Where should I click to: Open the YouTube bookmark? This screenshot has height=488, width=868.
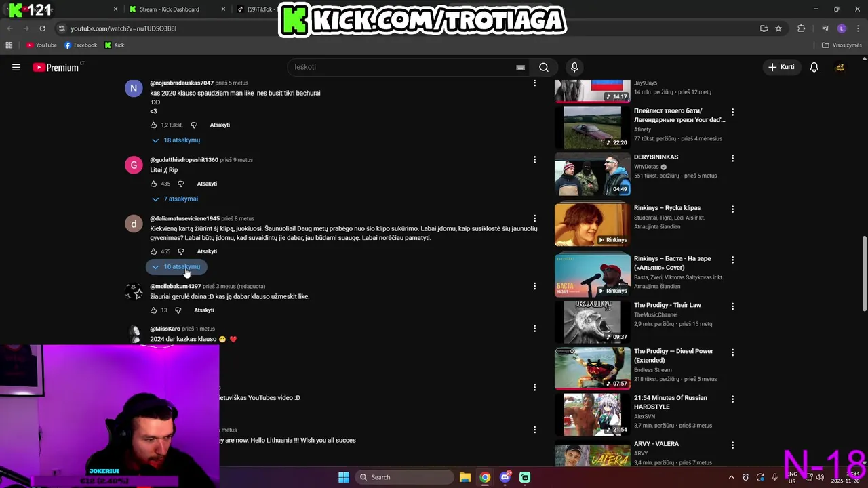(x=41, y=45)
